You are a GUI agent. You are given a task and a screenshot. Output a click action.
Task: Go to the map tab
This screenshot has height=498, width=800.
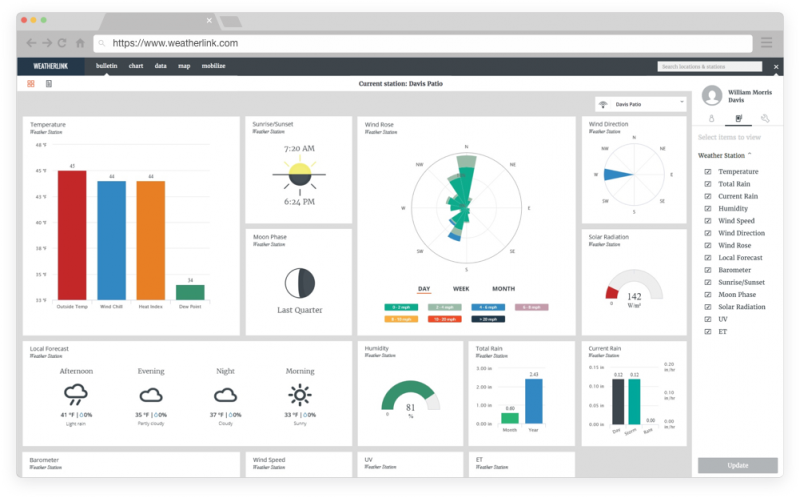tap(184, 66)
